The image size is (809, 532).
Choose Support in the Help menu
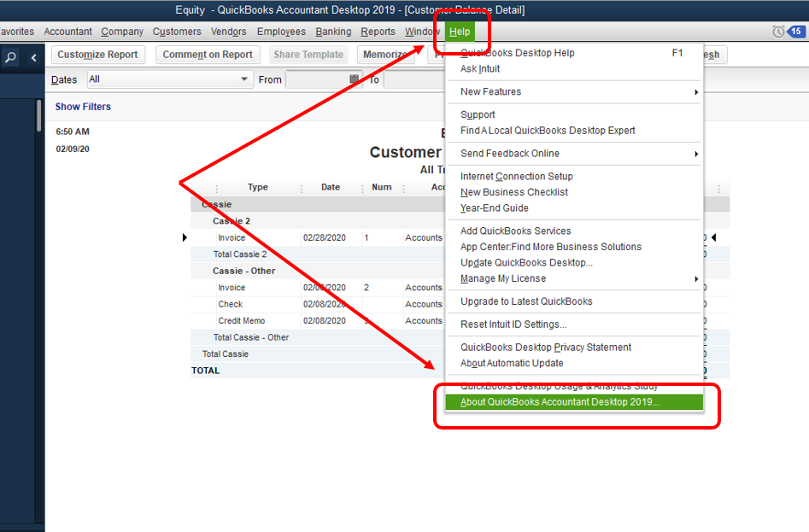point(574,114)
